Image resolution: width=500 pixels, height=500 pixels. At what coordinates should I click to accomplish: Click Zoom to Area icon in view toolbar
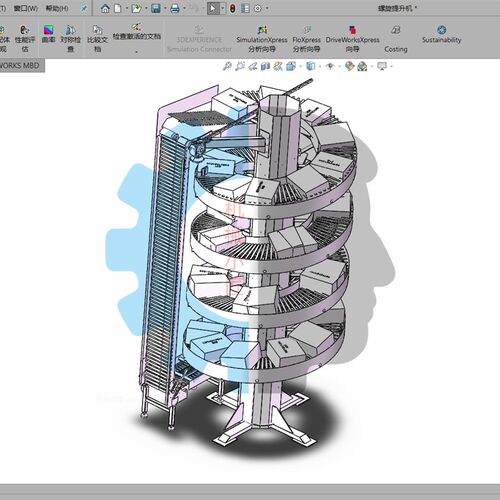coord(240,66)
